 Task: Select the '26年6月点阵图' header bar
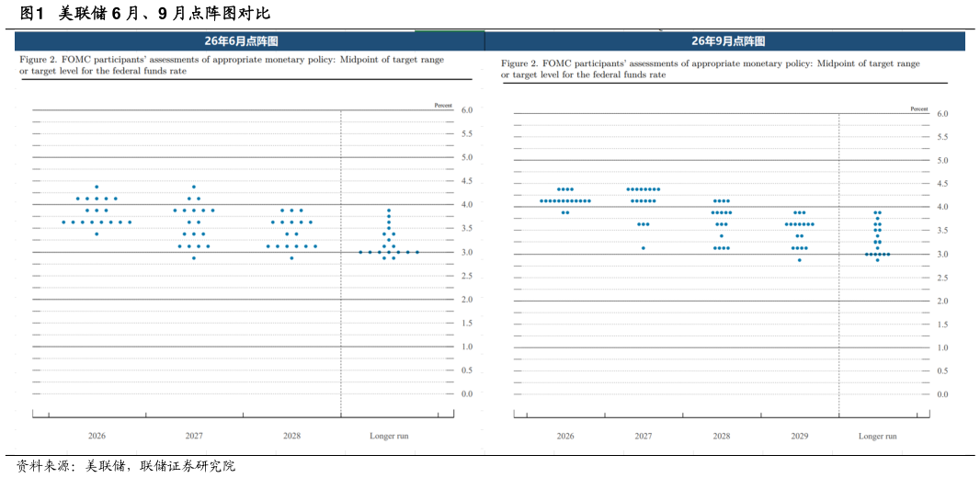tap(249, 41)
